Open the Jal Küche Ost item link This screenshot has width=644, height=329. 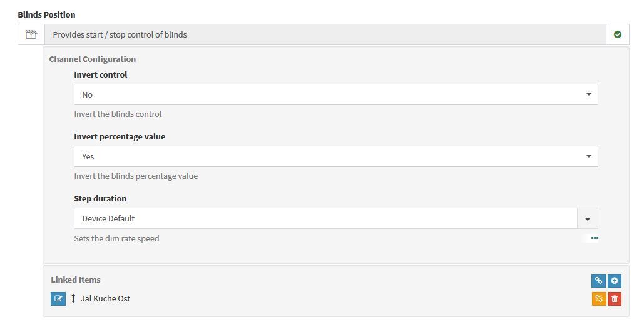click(105, 299)
